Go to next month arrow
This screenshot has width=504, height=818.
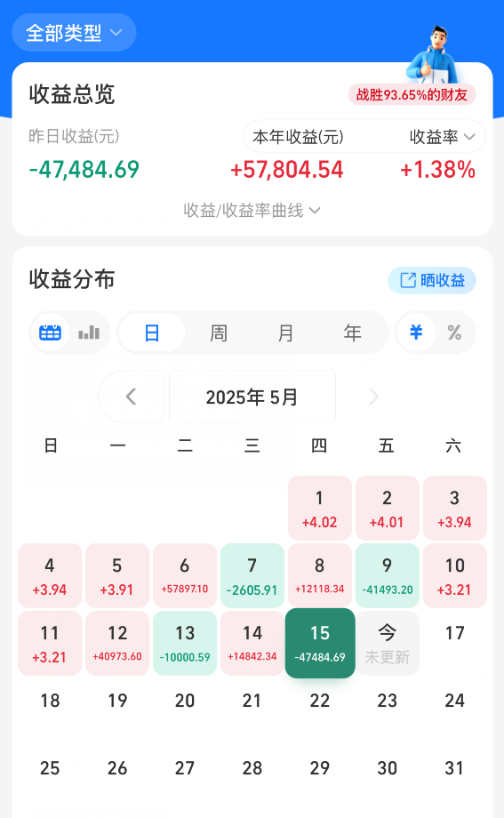(x=373, y=397)
